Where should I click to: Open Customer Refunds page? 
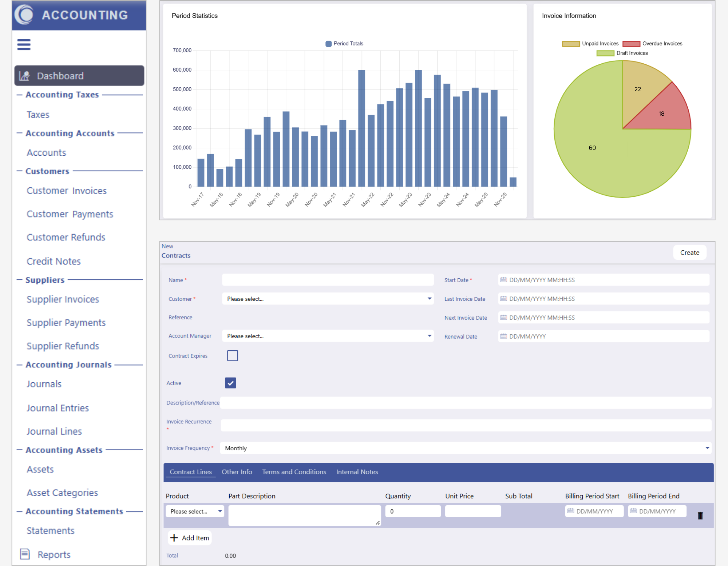[66, 237]
